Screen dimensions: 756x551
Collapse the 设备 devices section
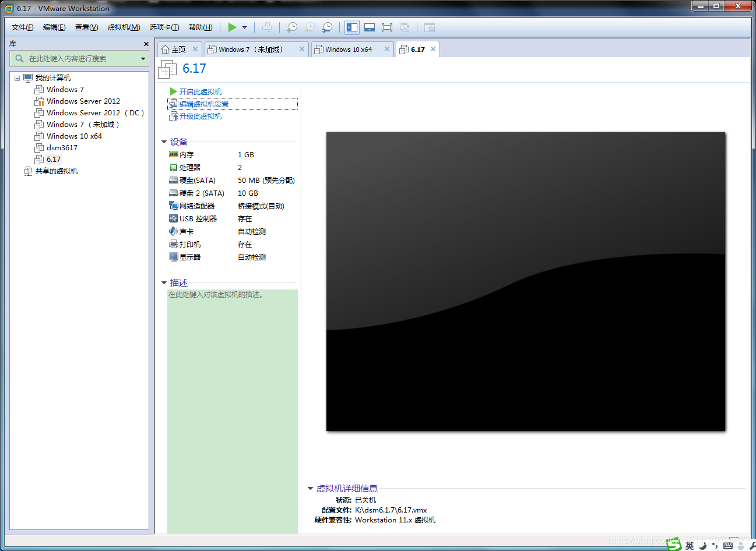tap(164, 142)
